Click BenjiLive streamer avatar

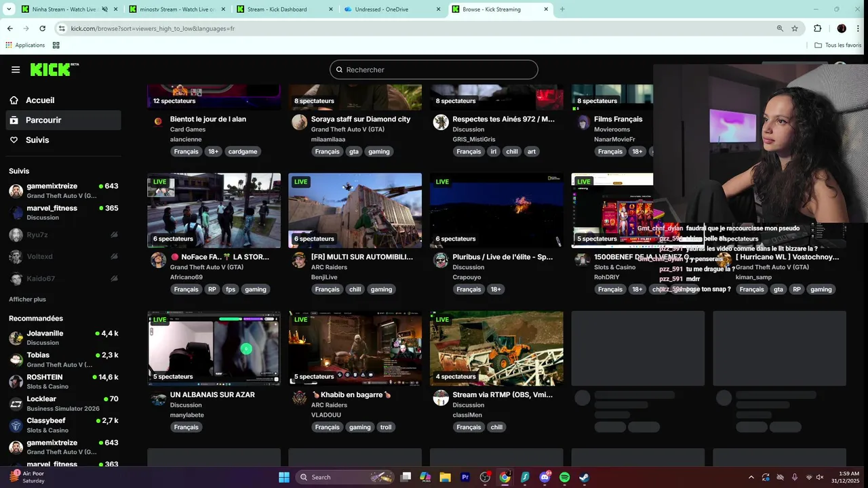[x=299, y=260]
